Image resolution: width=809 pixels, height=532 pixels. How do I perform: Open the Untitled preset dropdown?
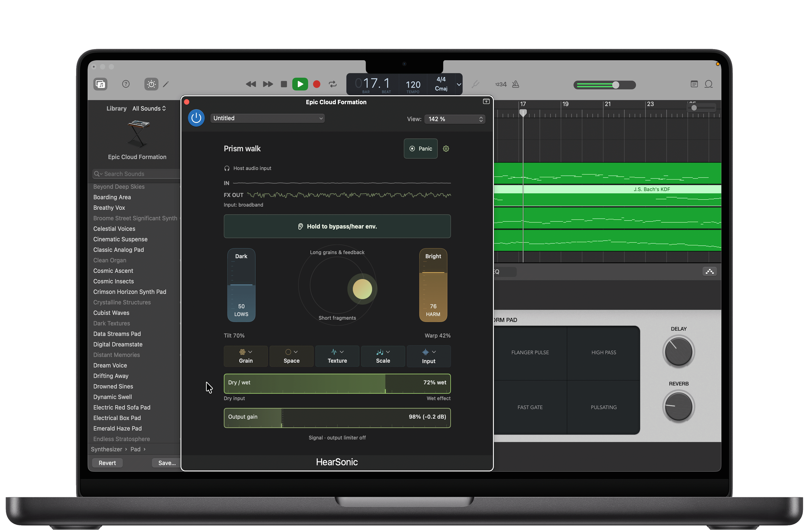267,118
